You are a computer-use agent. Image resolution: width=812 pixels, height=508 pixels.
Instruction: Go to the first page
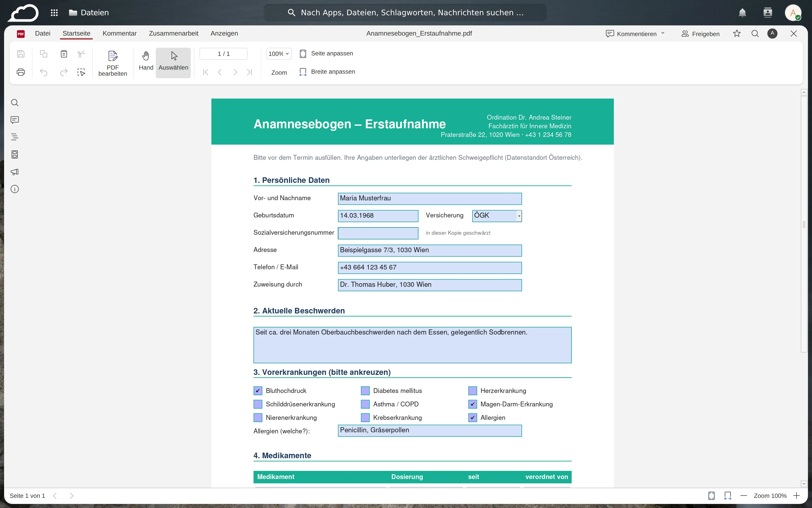click(206, 72)
